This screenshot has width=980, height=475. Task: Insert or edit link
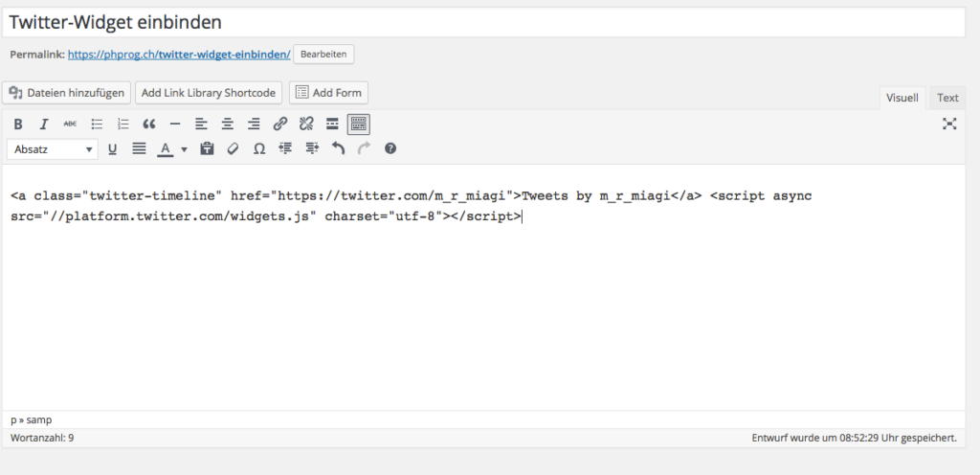pyautogui.click(x=280, y=124)
